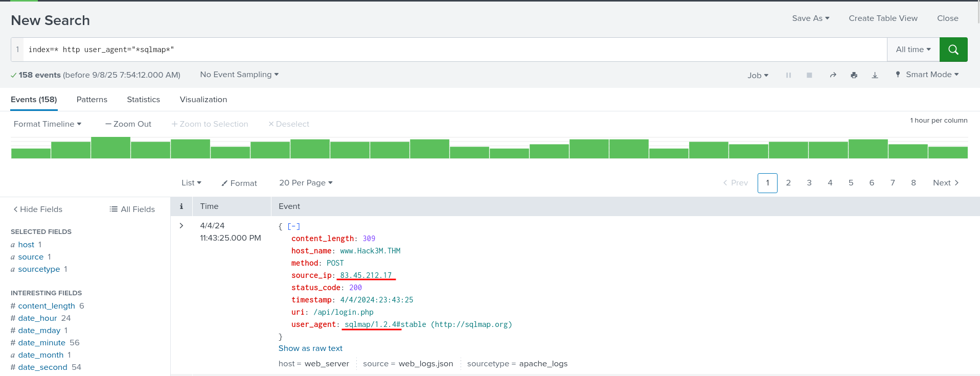Open the All Fields list

click(x=132, y=209)
